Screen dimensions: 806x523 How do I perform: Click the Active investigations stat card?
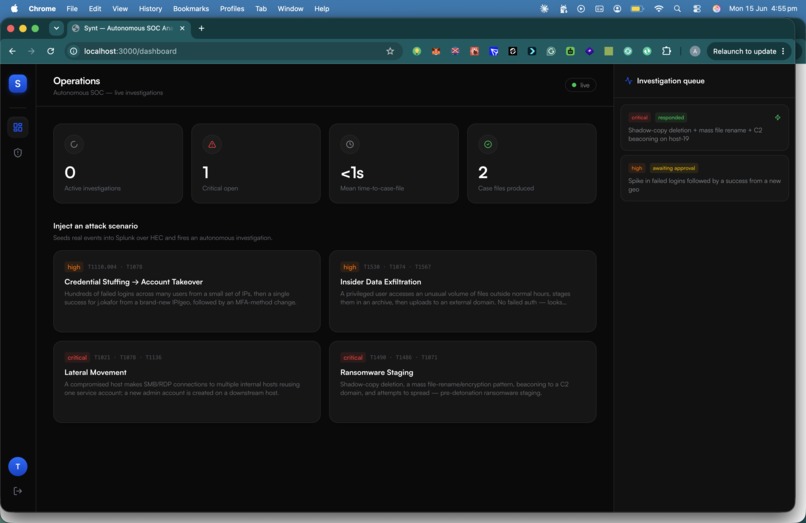click(x=118, y=163)
